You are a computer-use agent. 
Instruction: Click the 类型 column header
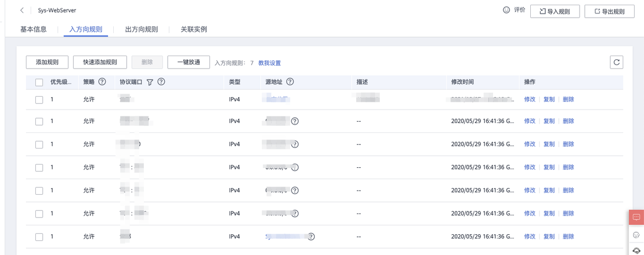235,82
